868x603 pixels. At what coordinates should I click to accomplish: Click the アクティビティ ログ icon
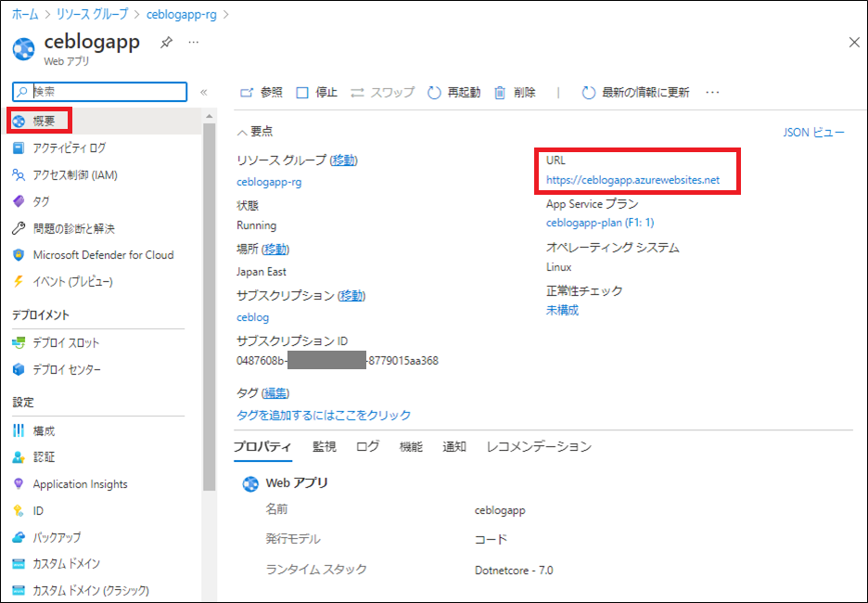coord(19,148)
